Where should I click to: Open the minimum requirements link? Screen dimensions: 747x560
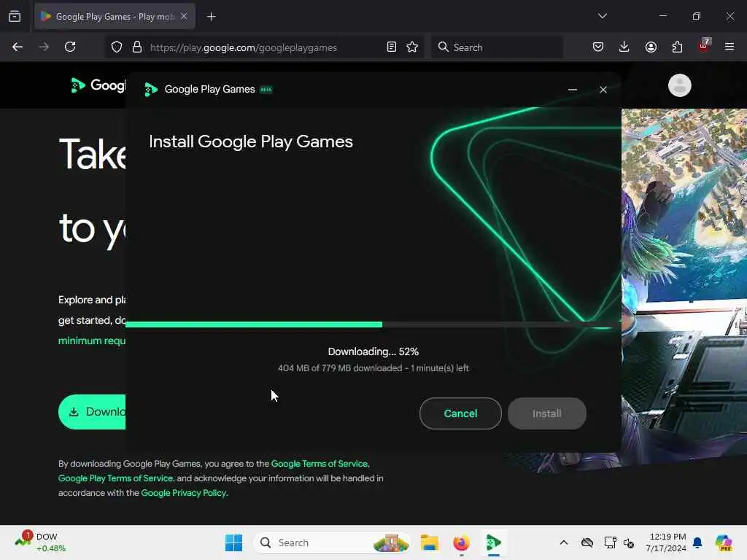tap(92, 341)
